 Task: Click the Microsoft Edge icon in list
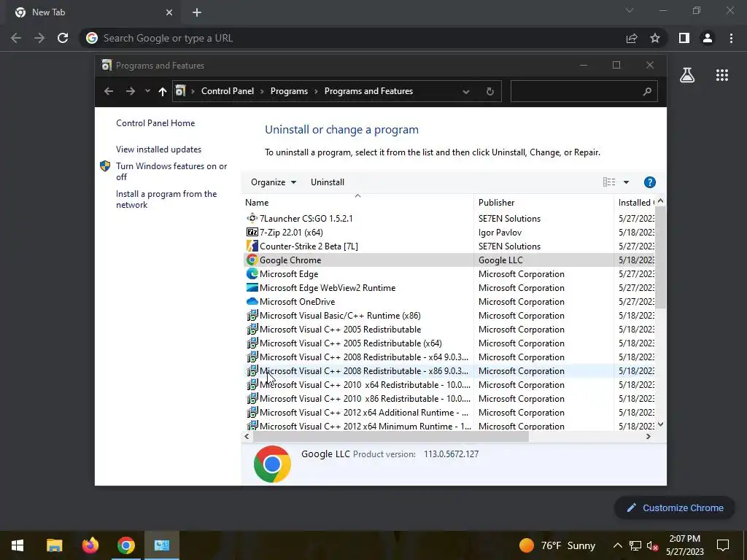click(x=252, y=274)
